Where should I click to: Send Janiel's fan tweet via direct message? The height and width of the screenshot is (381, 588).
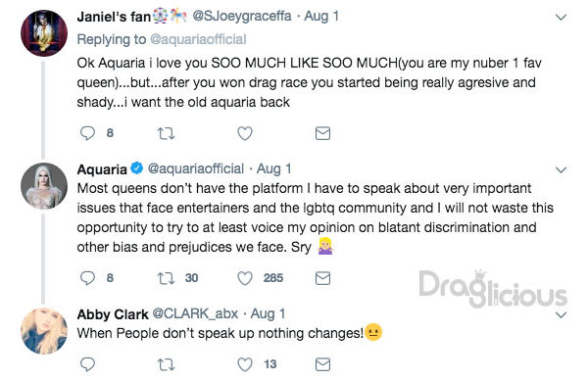[x=322, y=133]
